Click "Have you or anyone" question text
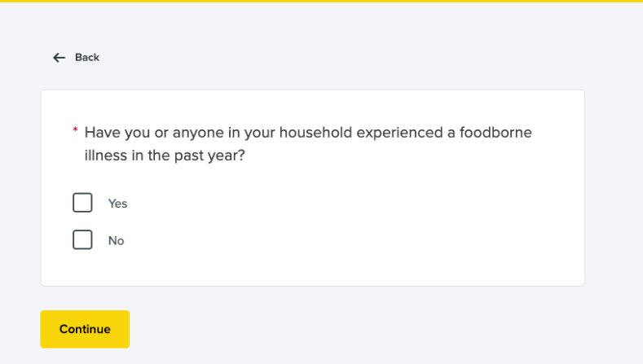The width and height of the screenshot is (643, 364). pyautogui.click(x=147, y=133)
